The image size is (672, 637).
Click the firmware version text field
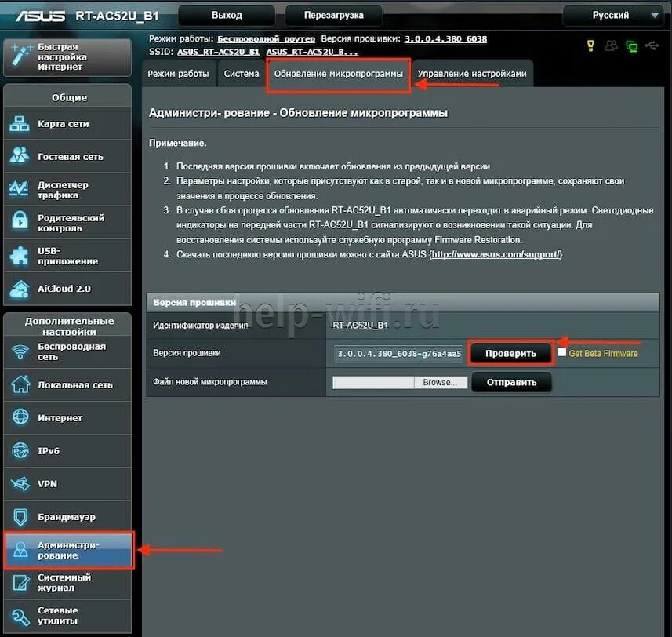click(398, 354)
